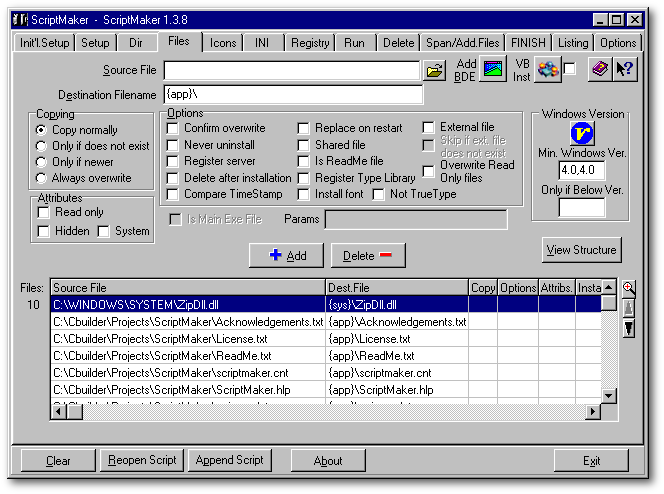Check Install font option
Image resolution: width=664 pixels, height=494 pixels.
click(303, 194)
